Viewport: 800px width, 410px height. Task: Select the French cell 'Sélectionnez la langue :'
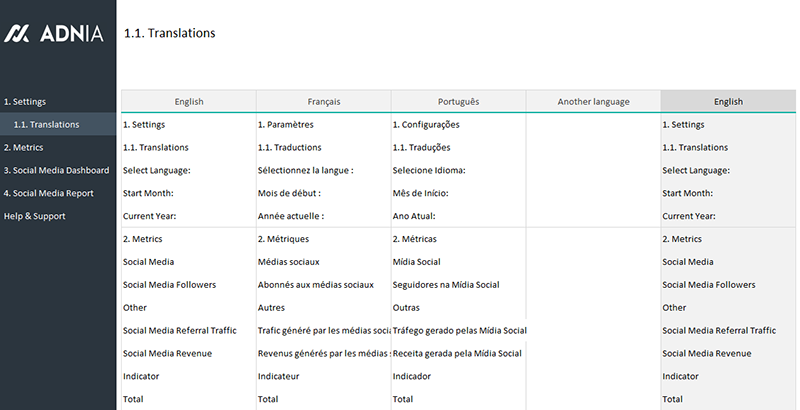(305, 171)
